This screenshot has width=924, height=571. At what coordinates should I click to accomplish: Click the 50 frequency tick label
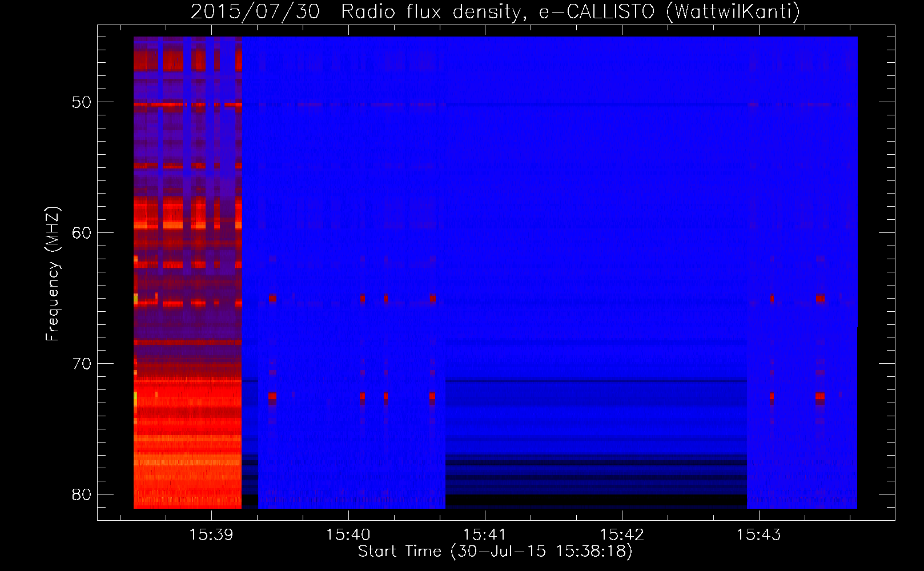[x=82, y=102]
